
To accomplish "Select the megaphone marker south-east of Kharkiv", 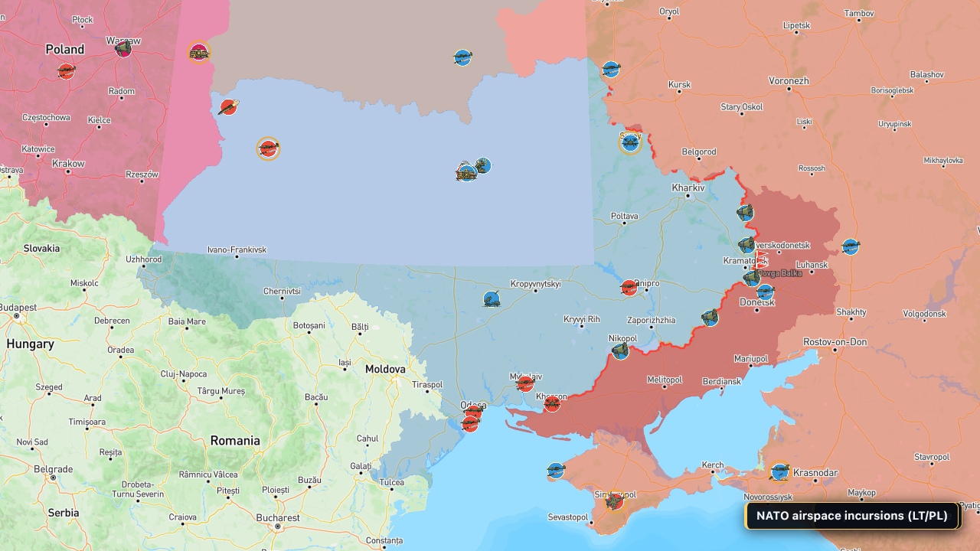I will (x=746, y=213).
